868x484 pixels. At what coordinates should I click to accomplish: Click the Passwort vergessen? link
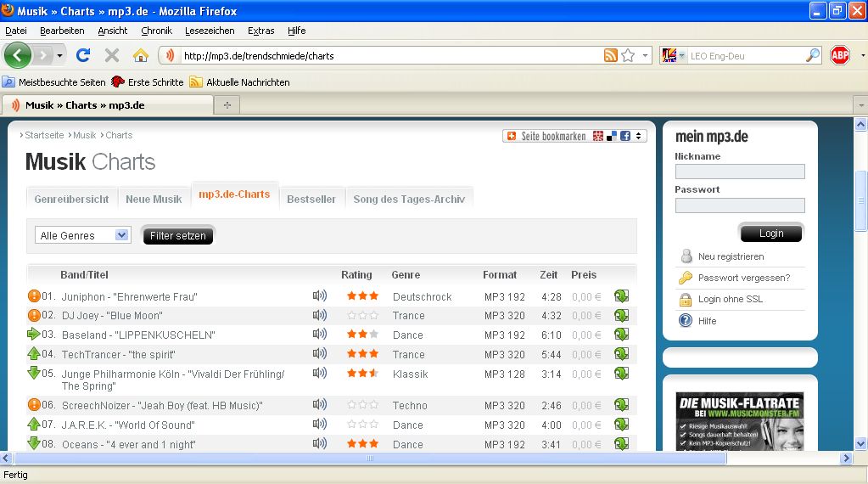pyautogui.click(x=744, y=278)
